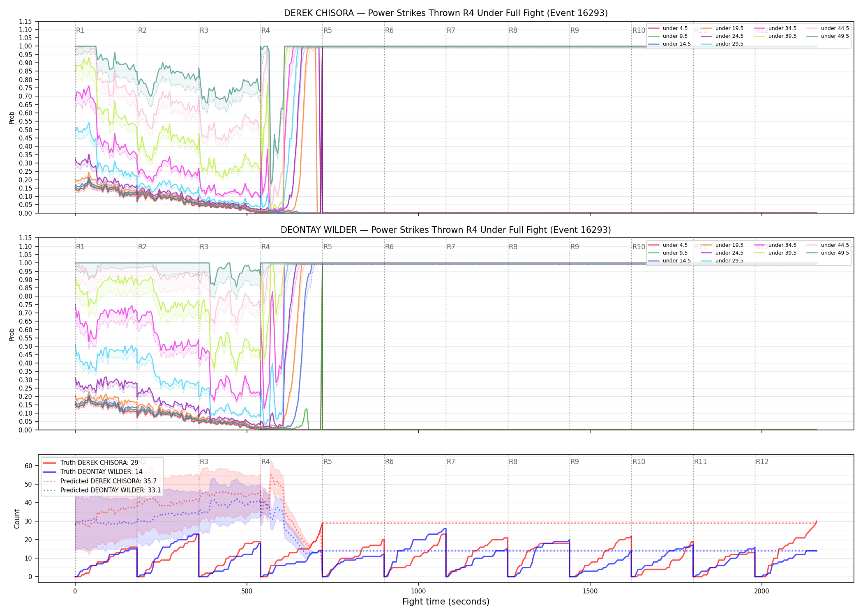Click 'Predicted DEONTAY WILDER: 33.1' legend entry
The height and width of the screenshot is (616, 863).
tap(102, 490)
